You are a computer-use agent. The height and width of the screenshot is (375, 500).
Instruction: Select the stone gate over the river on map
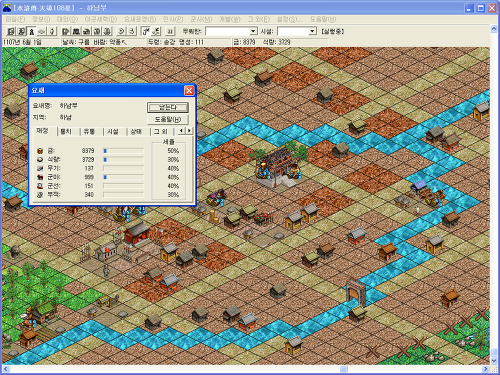point(356,293)
